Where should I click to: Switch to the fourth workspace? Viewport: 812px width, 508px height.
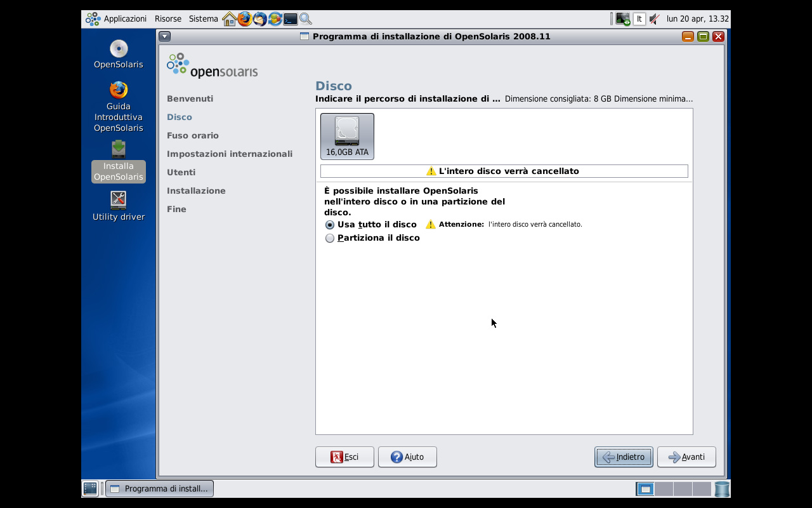pos(702,489)
